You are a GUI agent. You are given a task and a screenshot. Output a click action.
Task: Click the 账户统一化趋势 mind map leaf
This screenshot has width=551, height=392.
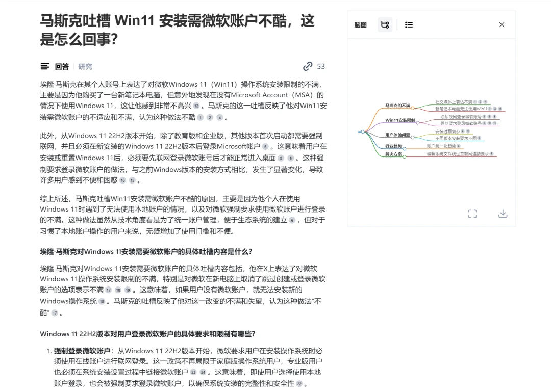[x=441, y=146]
